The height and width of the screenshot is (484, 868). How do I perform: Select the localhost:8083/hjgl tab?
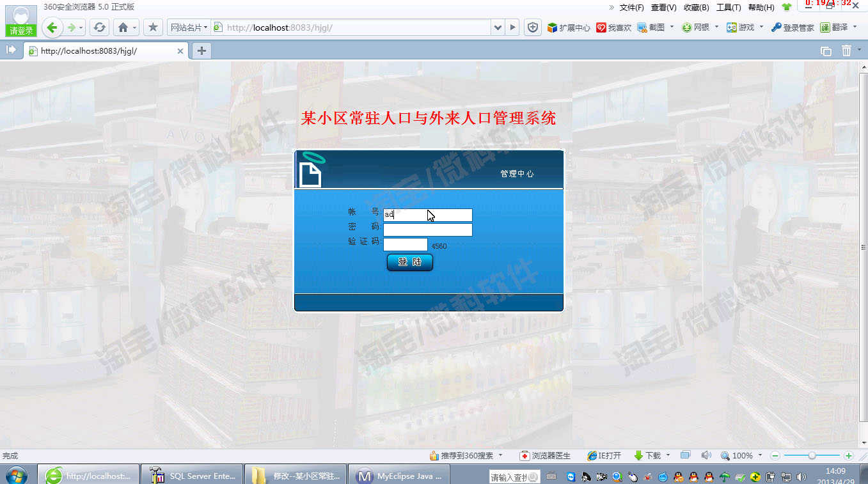tap(107, 51)
